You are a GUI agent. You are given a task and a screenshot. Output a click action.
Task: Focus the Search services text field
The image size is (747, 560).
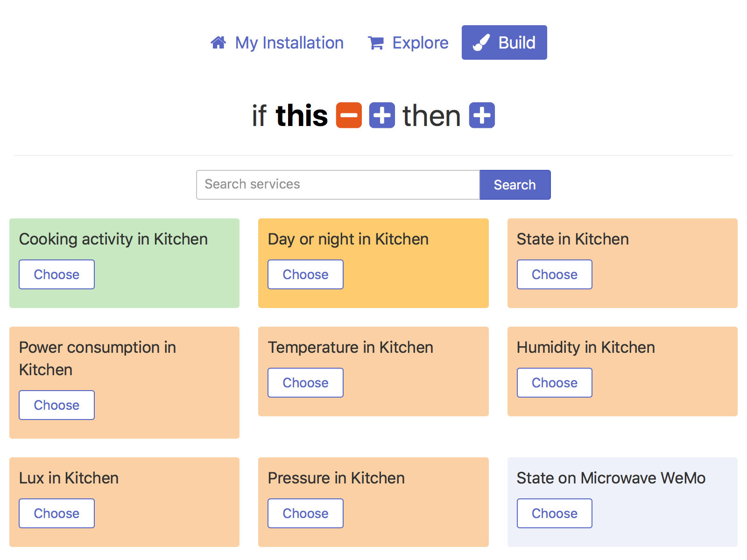[338, 185]
